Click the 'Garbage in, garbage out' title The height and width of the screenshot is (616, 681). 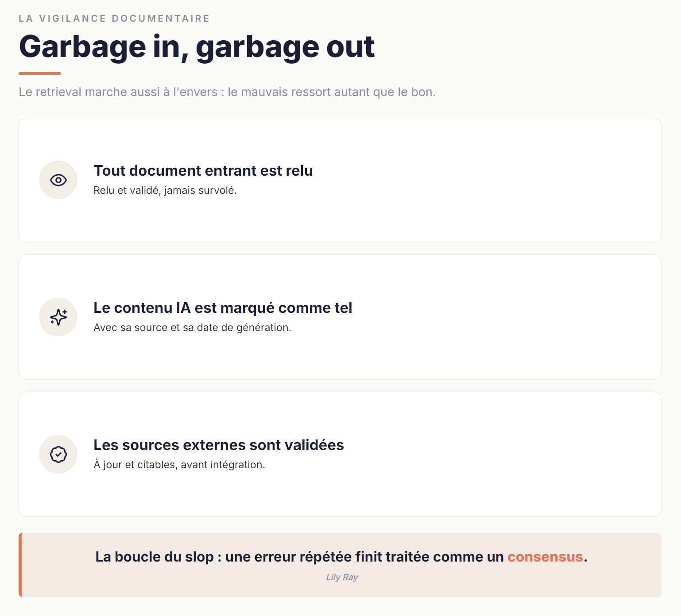[x=197, y=47]
